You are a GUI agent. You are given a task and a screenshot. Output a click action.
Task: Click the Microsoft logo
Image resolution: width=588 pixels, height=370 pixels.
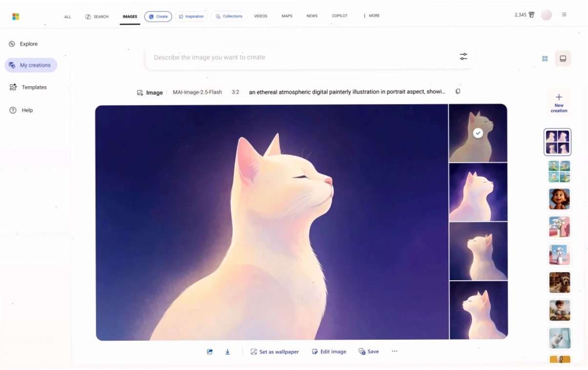coord(16,17)
